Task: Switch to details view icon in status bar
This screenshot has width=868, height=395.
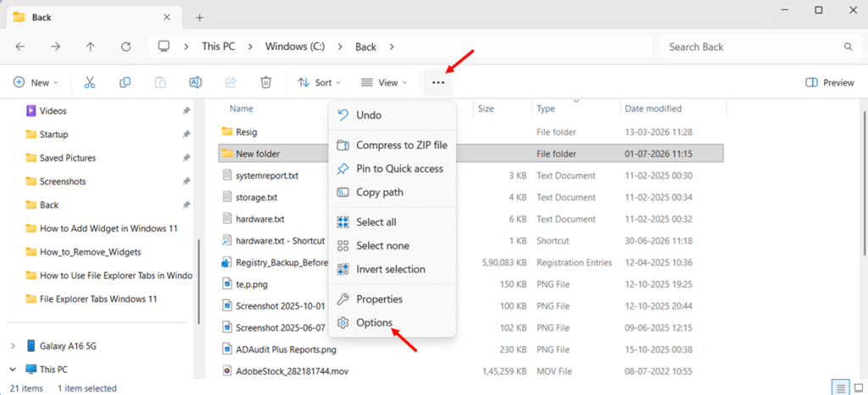Action: click(841, 387)
